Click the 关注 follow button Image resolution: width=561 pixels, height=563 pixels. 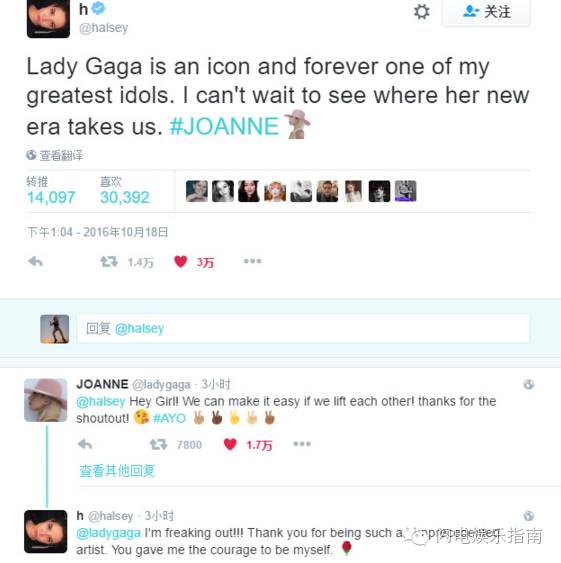tap(486, 13)
